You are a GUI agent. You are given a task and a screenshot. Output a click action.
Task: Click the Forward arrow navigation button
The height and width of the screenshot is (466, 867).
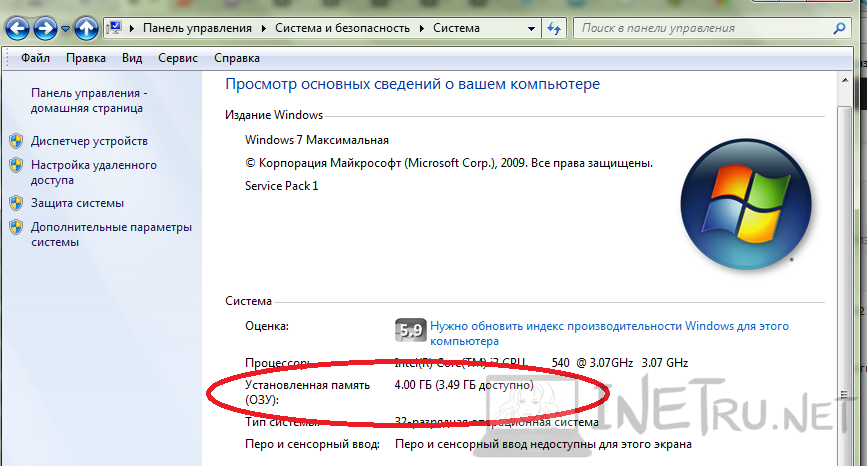click(45, 28)
